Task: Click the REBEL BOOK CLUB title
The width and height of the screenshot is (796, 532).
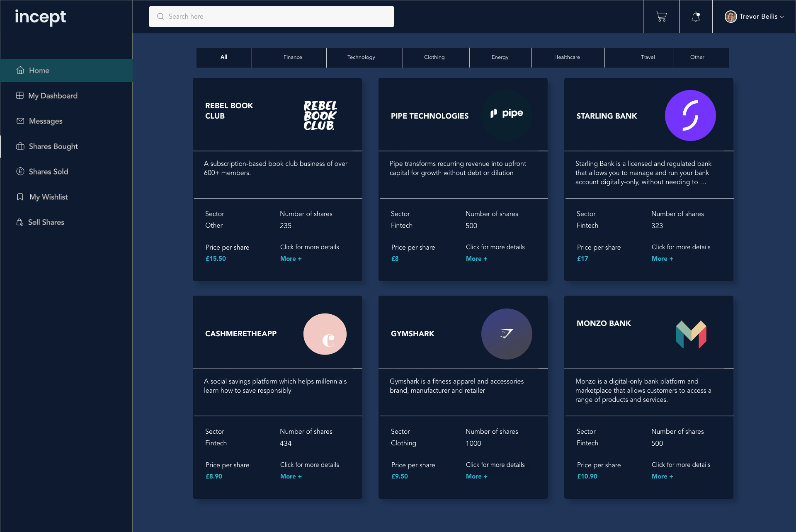Action: 229,111
